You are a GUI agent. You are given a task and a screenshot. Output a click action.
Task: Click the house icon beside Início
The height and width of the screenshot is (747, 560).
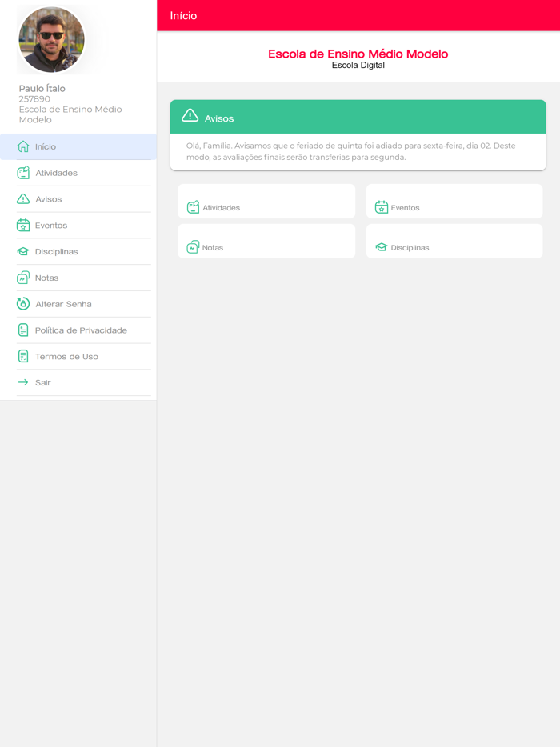23,146
